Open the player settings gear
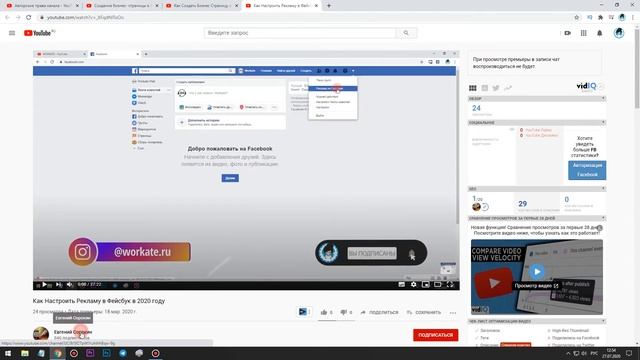The height and width of the screenshot is (360, 640). click(413, 284)
